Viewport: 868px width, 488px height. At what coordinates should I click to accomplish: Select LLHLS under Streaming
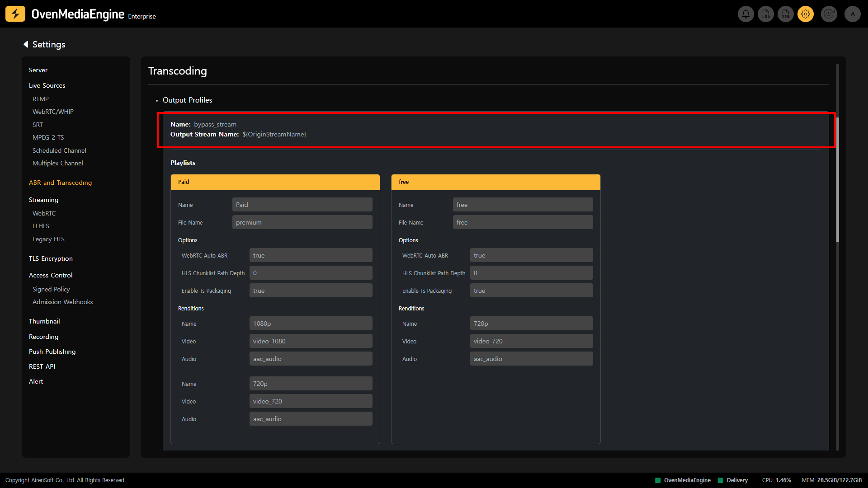pyautogui.click(x=41, y=226)
